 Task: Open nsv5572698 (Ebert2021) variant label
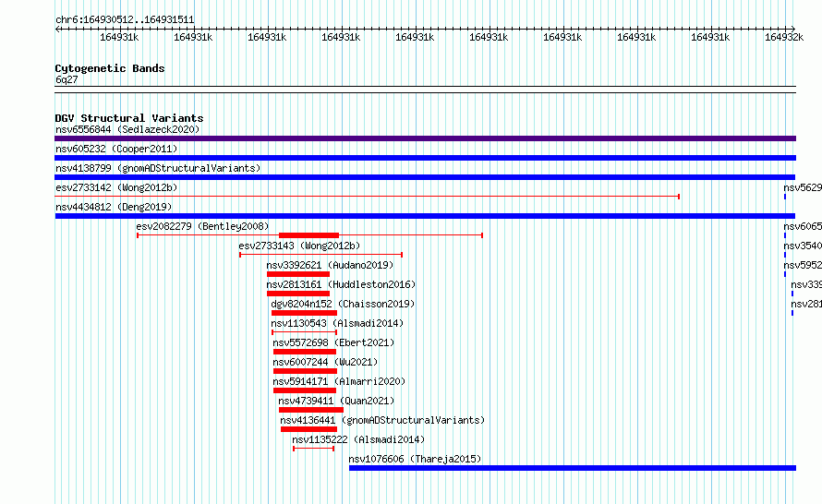(x=333, y=342)
